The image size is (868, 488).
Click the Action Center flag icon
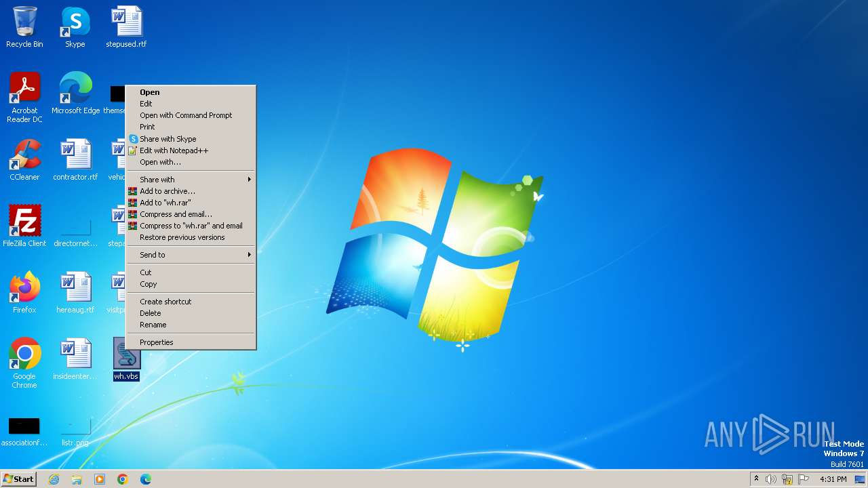(804, 479)
